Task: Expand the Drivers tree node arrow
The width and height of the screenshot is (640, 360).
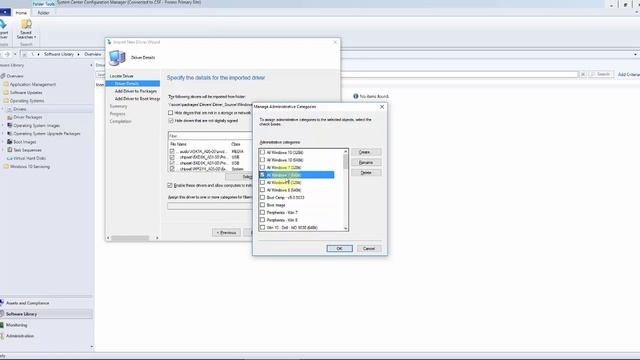Action: pyautogui.click(x=3, y=109)
